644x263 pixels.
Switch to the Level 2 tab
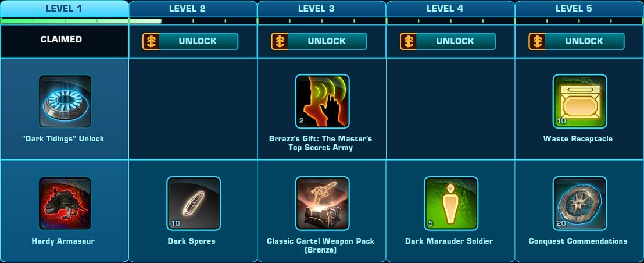click(193, 9)
